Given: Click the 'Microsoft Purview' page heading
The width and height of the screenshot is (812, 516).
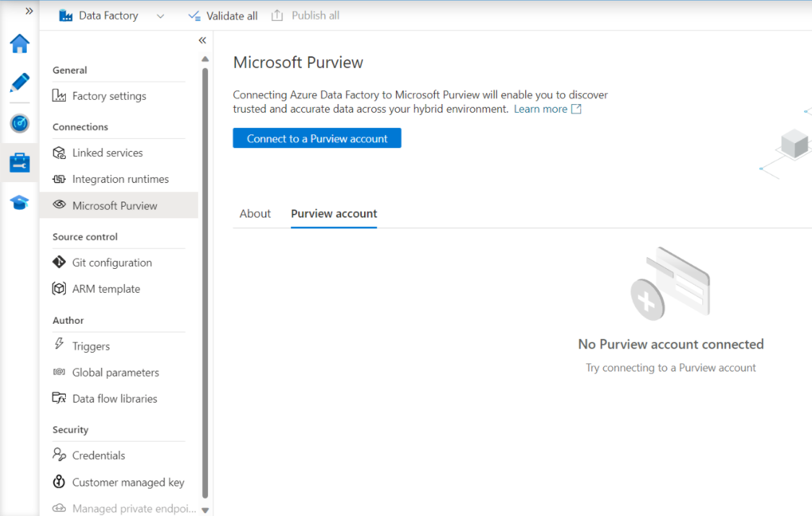Looking at the screenshot, I should point(298,62).
